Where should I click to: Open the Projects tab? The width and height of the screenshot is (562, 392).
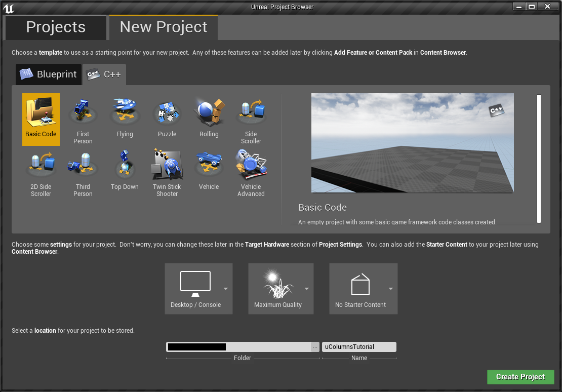[x=56, y=27]
